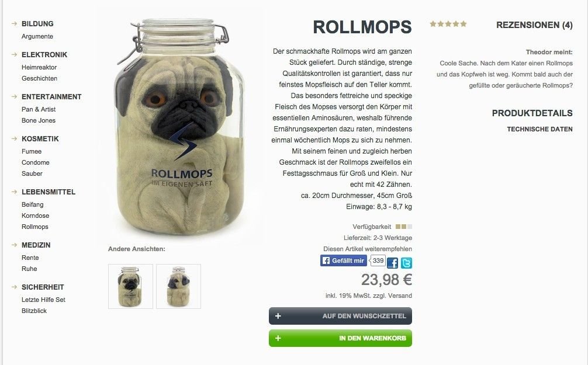Click the plus icon on Warenkorb button
The image size is (588, 365).
pos(278,338)
